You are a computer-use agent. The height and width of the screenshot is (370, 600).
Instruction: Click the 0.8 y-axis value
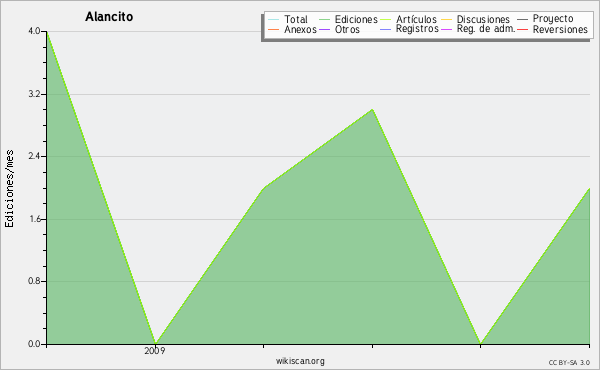click(x=34, y=281)
